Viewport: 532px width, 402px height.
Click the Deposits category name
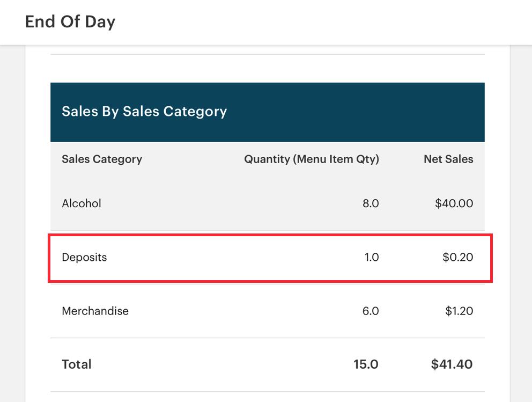click(x=84, y=257)
